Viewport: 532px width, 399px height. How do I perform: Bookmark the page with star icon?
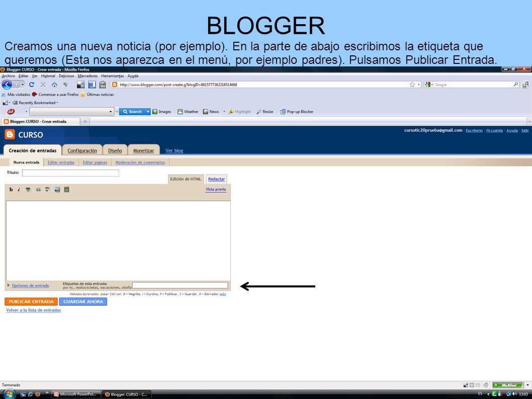(412, 85)
